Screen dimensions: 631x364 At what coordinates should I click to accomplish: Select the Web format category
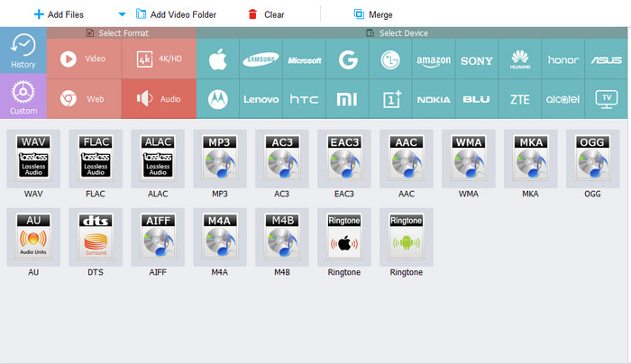84,98
